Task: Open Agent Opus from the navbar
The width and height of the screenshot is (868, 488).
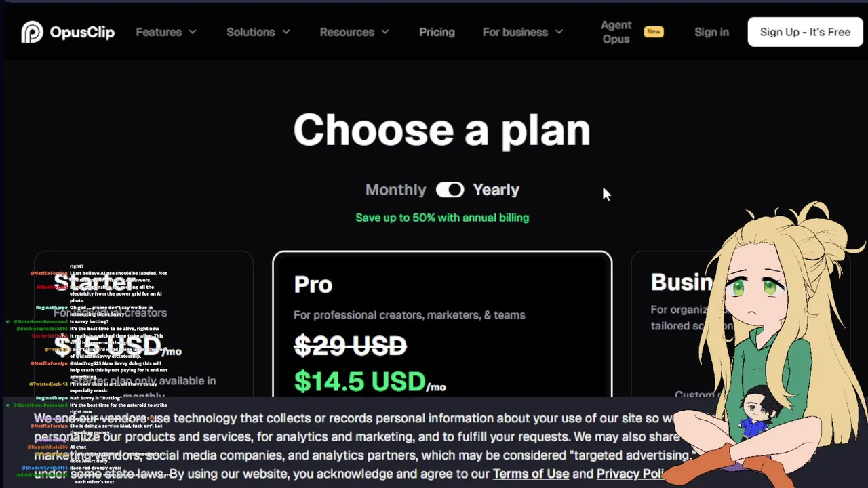Action: (616, 32)
